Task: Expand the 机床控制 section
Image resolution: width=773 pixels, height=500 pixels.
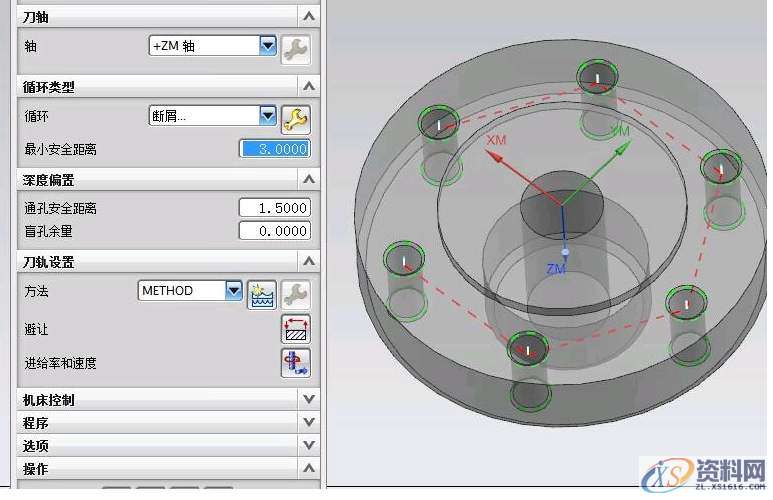Action: [x=309, y=399]
